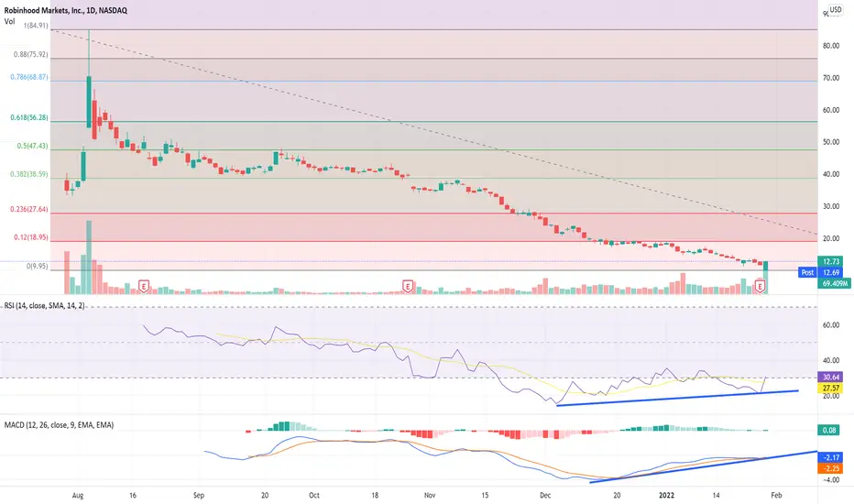This screenshot has width=854, height=504.
Task: Click the 15 date label after Nov
Action: pos(485,495)
